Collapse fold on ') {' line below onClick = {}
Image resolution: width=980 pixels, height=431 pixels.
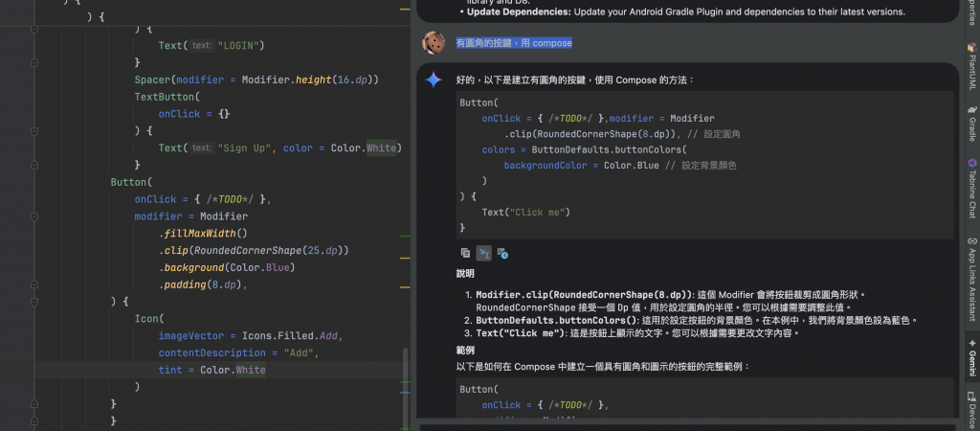point(34,131)
